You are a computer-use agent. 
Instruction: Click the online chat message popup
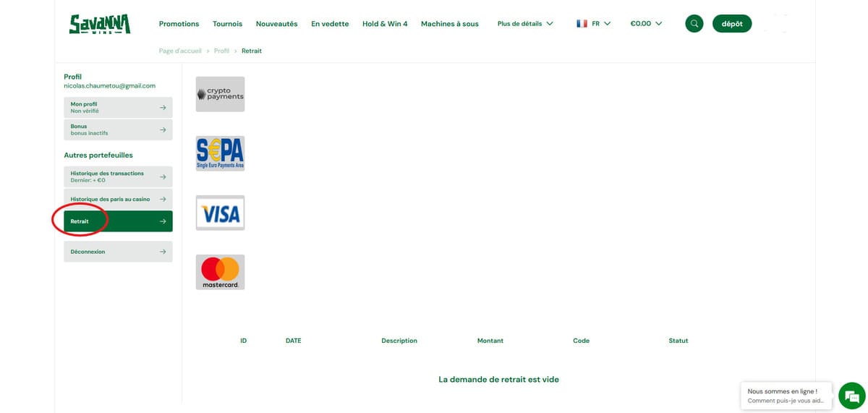pos(786,396)
